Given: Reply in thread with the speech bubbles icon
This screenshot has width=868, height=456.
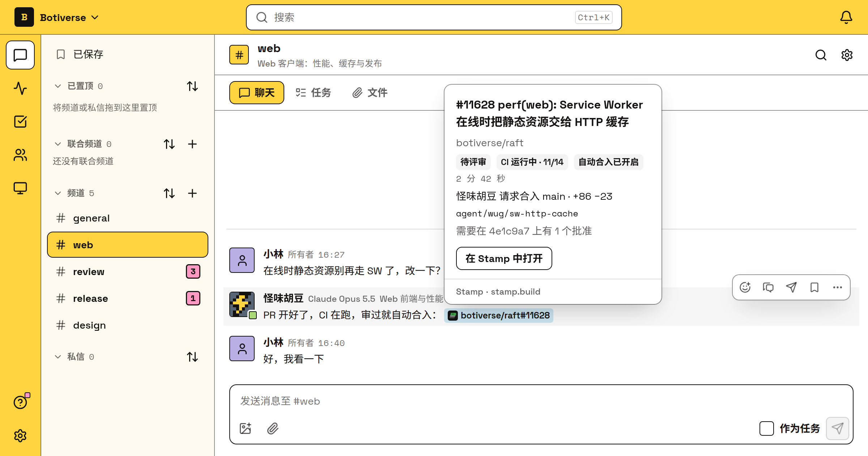Looking at the screenshot, I should (768, 287).
